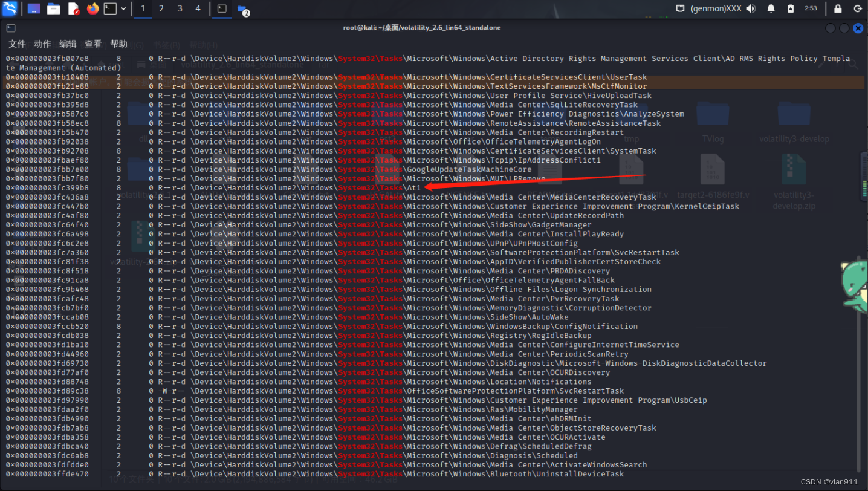This screenshot has height=491, width=868.
Task: Open the terminal emulator launcher
Action: (x=110, y=8)
